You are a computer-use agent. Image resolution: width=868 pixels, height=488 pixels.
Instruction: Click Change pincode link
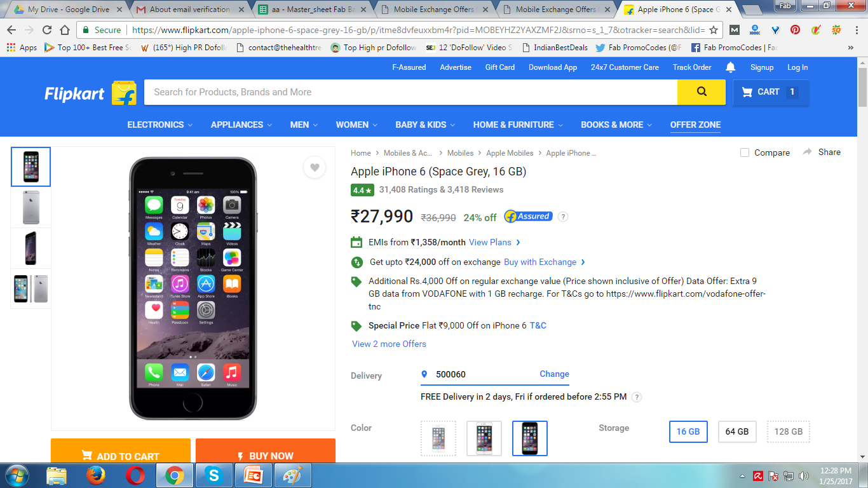[554, 374]
